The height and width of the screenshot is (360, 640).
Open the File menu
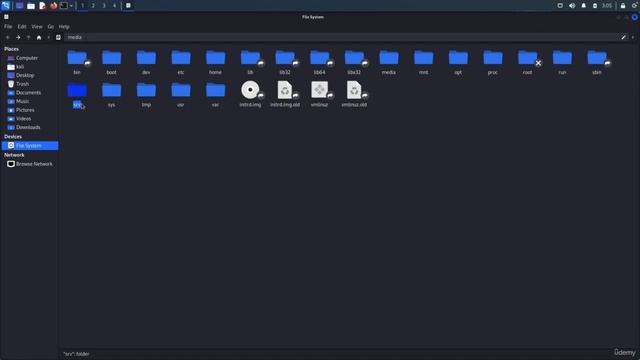[x=8, y=27]
